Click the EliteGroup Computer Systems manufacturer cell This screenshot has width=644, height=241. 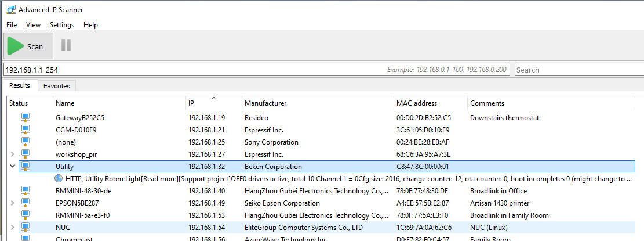[x=304, y=228]
